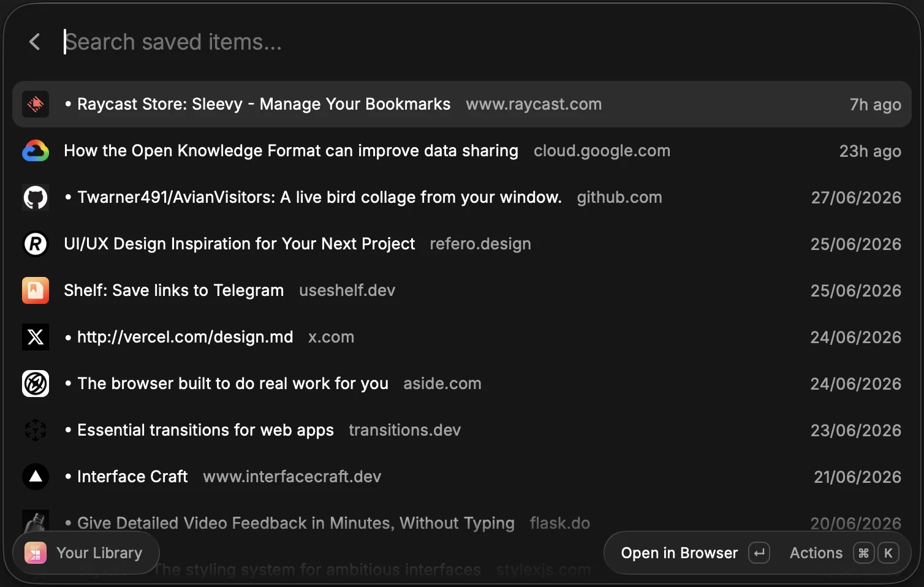Viewport: 924px width, 587px height.
Task: Click the 27/06/2026 date
Action: [856, 198]
